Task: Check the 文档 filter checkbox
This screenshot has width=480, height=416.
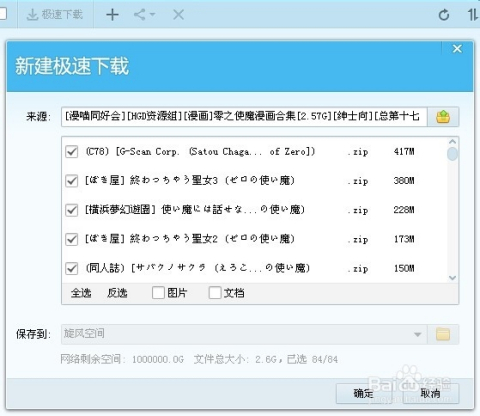Action: click(x=215, y=293)
